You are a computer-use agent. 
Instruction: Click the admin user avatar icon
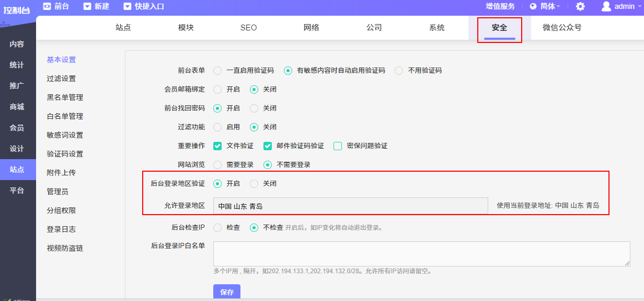click(x=606, y=6)
